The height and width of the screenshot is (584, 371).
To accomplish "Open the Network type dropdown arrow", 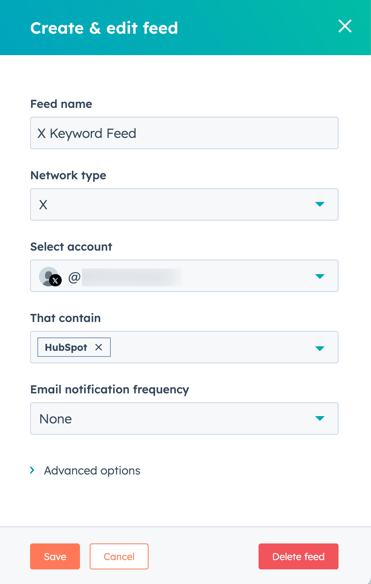I will point(320,204).
